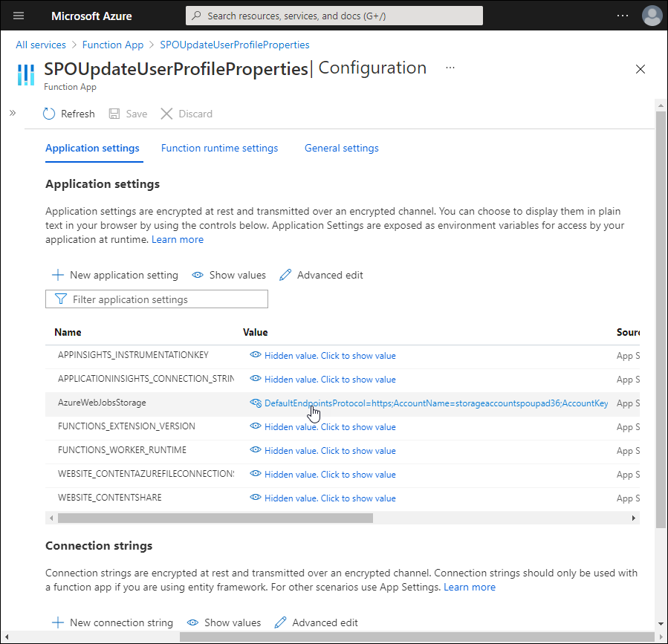Show values for application settings
Screen dimensions: 668x644
[x=229, y=275]
